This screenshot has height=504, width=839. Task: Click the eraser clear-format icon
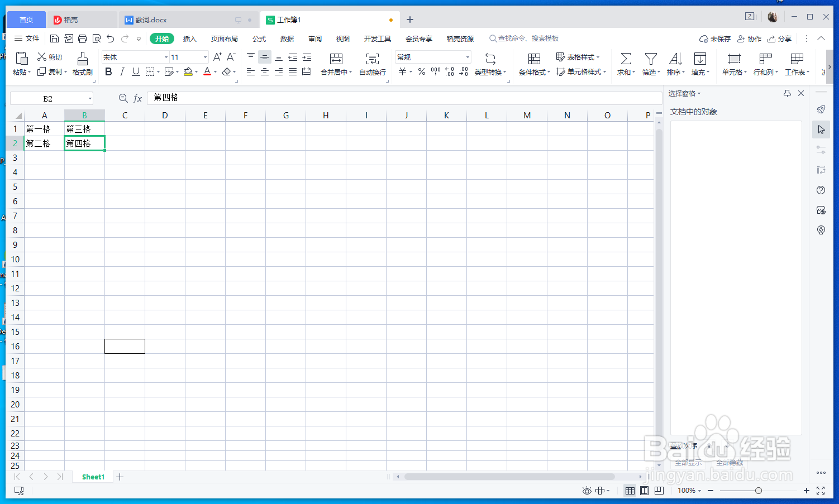pyautogui.click(x=226, y=71)
